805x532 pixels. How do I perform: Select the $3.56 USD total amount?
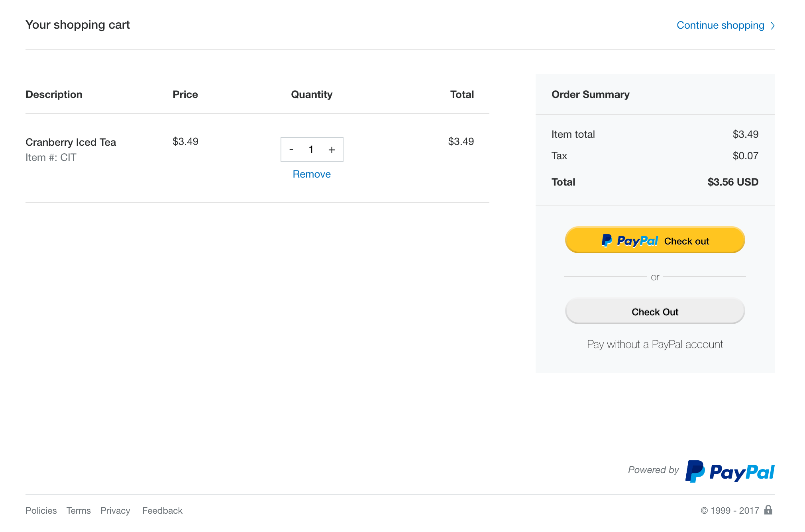click(x=733, y=182)
